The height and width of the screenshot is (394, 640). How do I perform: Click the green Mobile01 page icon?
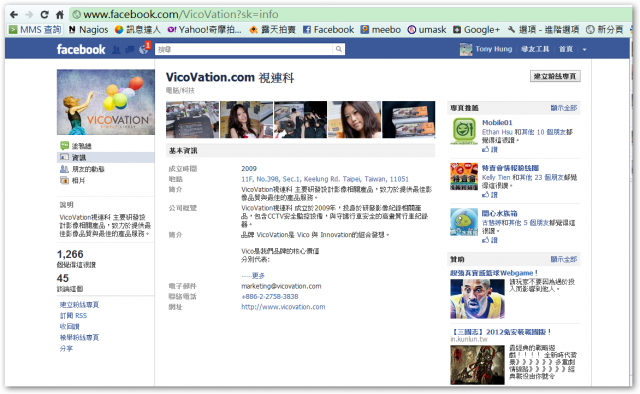coord(464,131)
